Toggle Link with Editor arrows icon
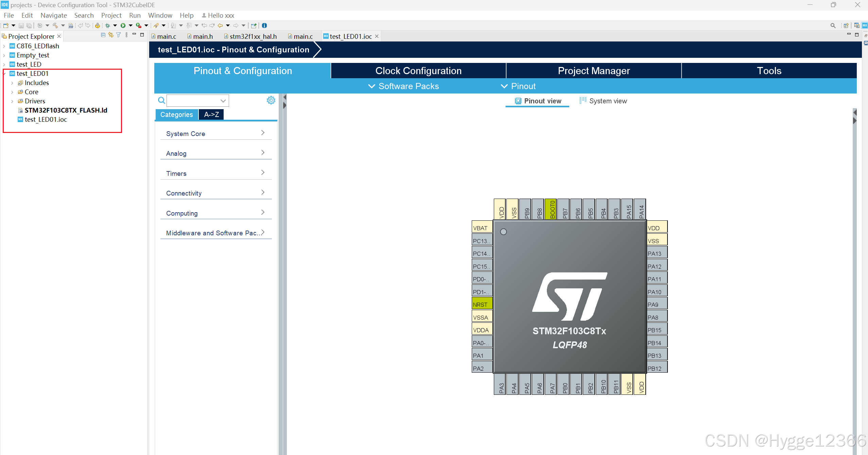This screenshot has height=455, width=868. point(111,35)
